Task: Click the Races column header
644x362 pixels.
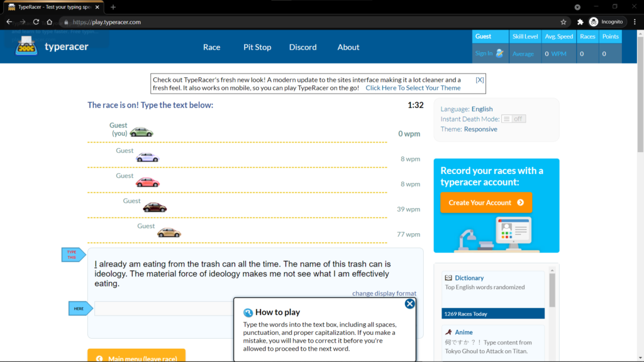Action: coord(587,36)
